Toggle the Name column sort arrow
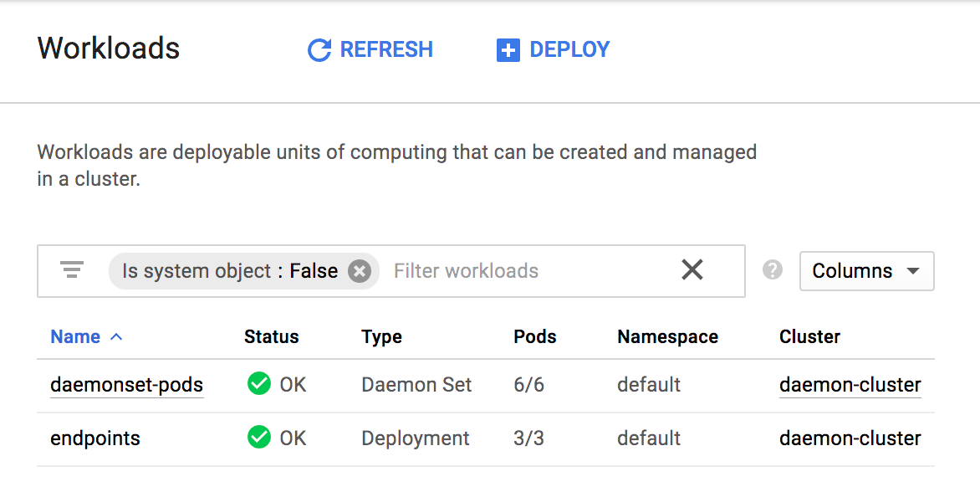 click(x=116, y=337)
